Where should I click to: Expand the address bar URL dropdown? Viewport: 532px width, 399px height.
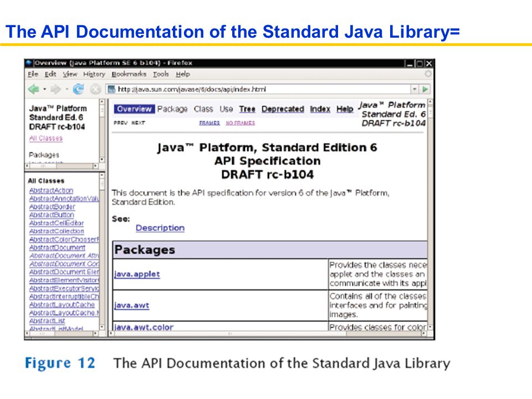415,89
